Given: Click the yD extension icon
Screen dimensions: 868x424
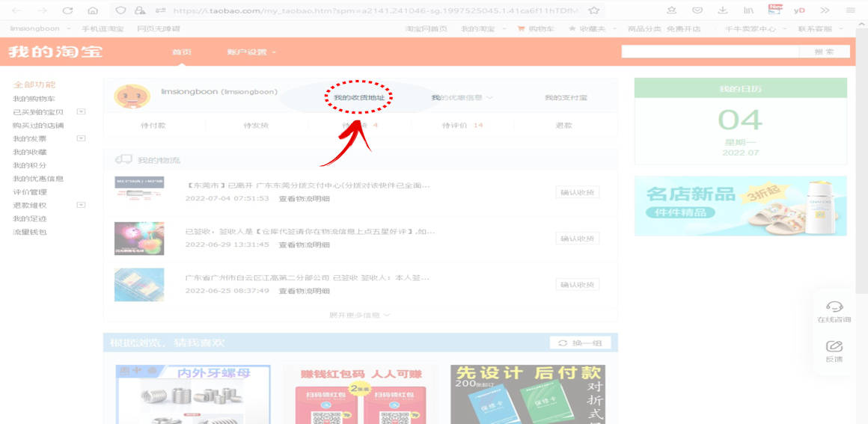Looking at the screenshot, I should 799,10.
